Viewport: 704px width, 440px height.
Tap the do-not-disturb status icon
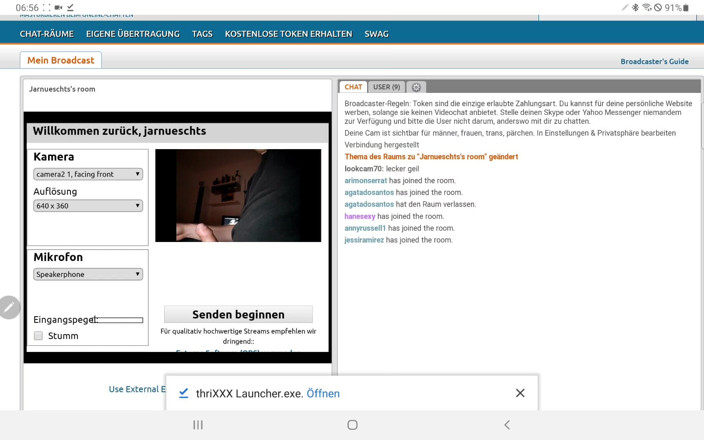(x=658, y=8)
